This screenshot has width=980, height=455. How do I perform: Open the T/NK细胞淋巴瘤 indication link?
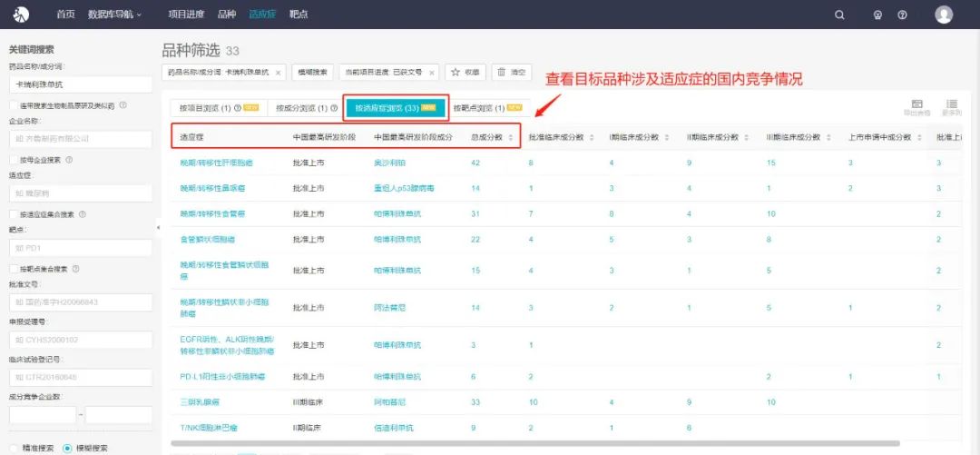point(209,428)
